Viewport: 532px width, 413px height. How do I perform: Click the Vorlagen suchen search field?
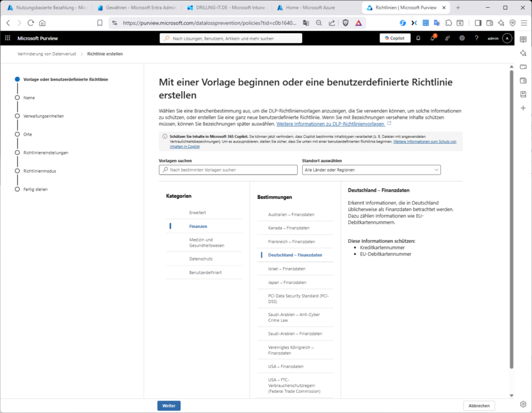228,170
